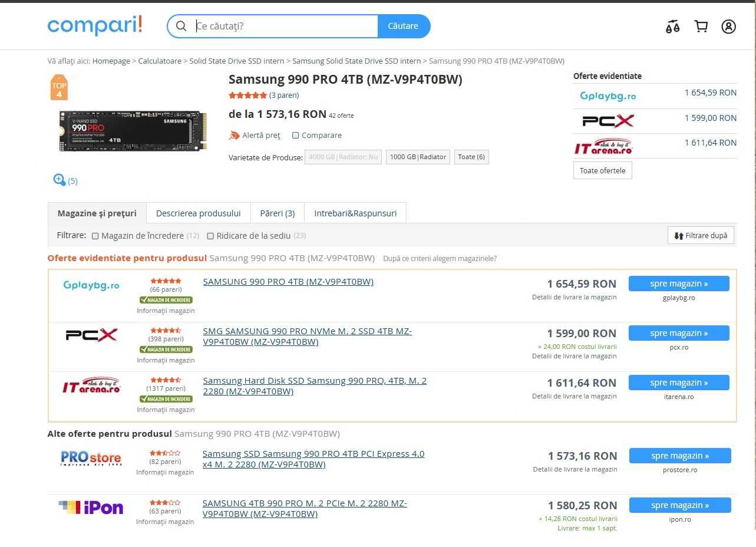Viewport: 756px width, 547px height.
Task: Click the 'Căutare' search button
Action: [x=404, y=26]
